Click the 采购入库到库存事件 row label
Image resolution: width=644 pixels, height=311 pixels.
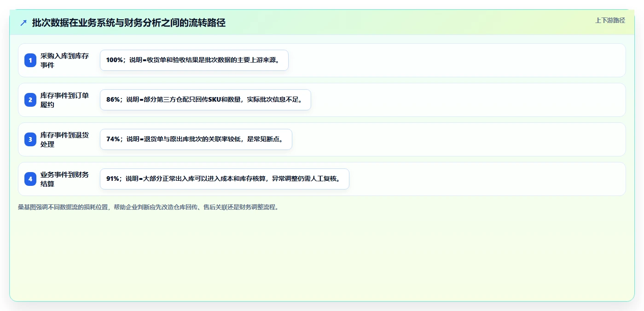65,60
